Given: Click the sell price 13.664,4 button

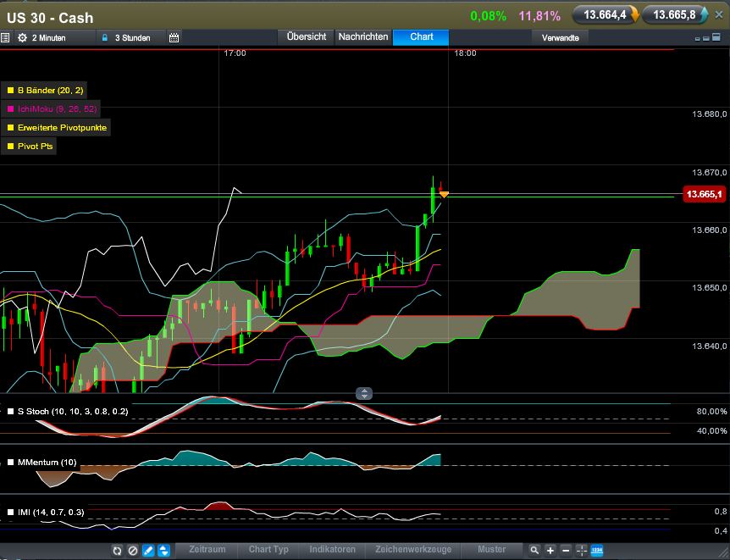Looking at the screenshot, I should point(605,15).
